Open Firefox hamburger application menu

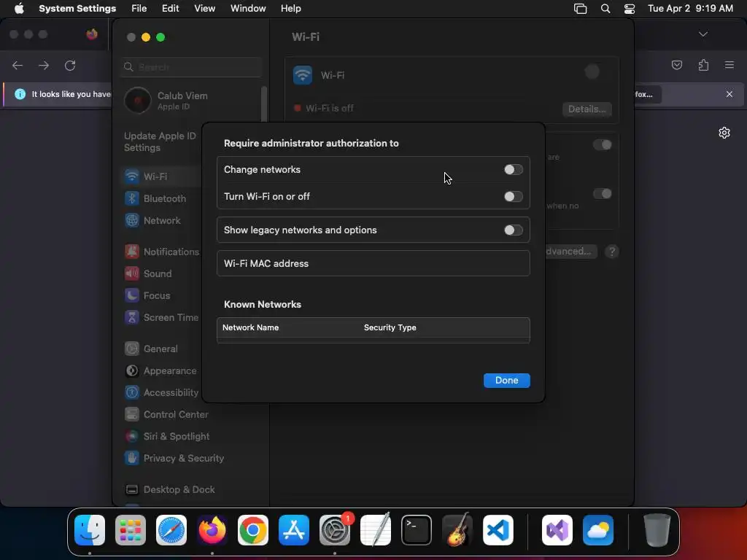(729, 65)
